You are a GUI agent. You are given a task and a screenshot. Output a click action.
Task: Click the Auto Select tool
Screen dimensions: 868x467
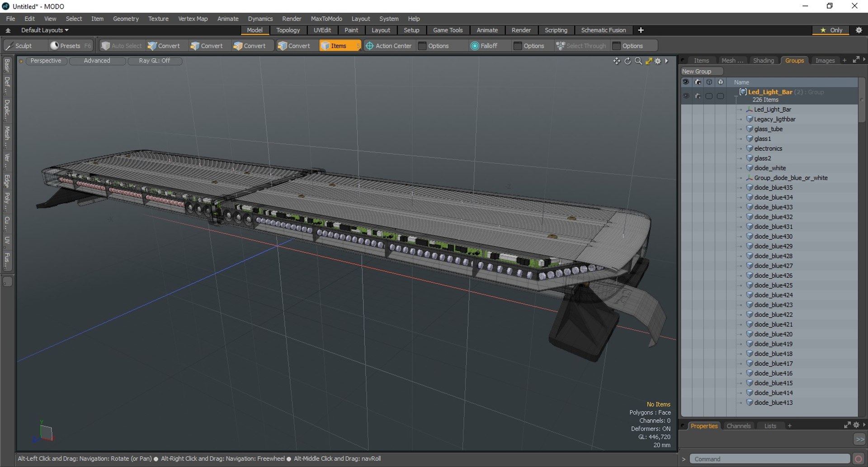point(121,46)
